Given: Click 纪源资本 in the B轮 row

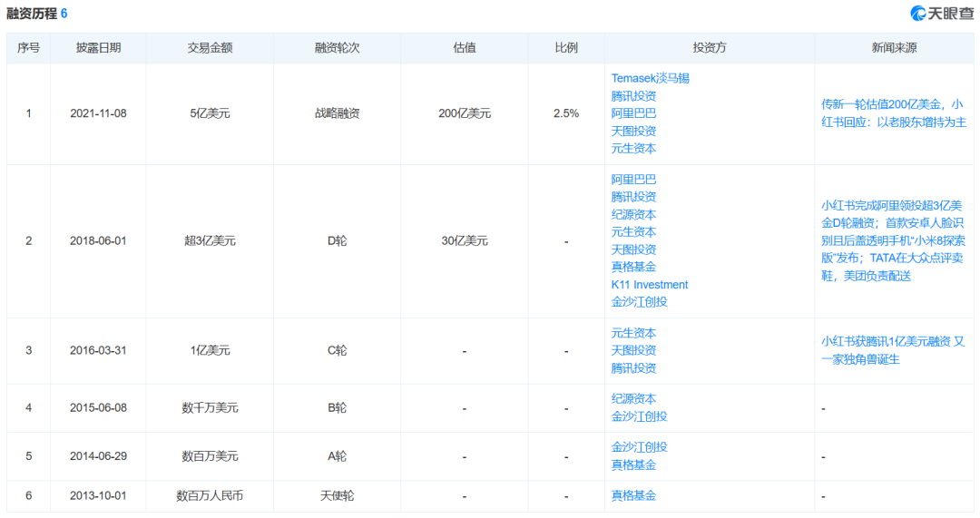Looking at the screenshot, I should (x=633, y=398).
